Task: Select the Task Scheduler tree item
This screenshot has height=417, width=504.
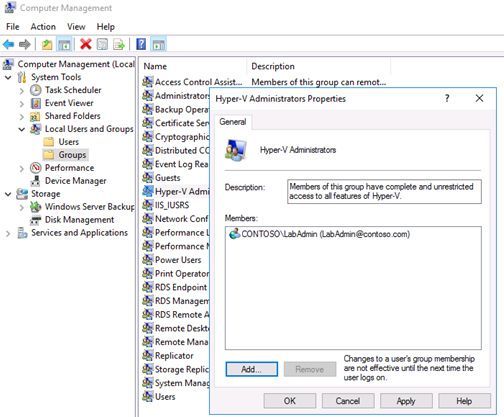Action: coord(73,90)
